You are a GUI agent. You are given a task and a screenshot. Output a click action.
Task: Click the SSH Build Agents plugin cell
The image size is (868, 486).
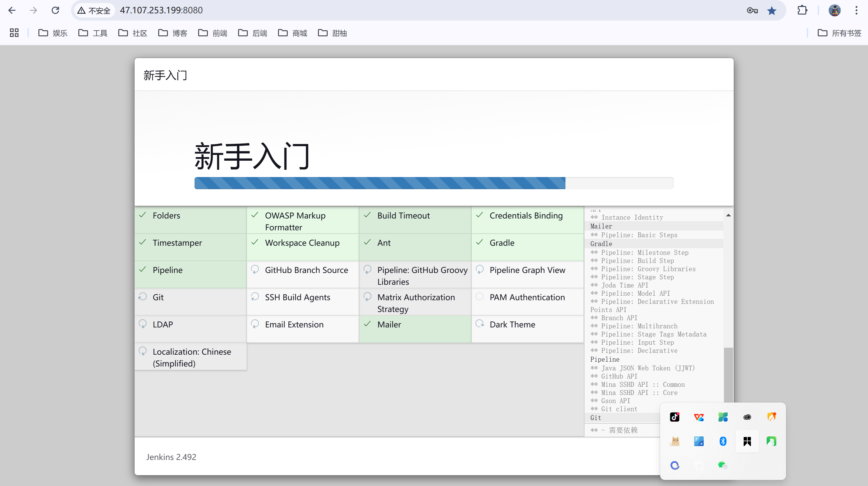tap(303, 302)
